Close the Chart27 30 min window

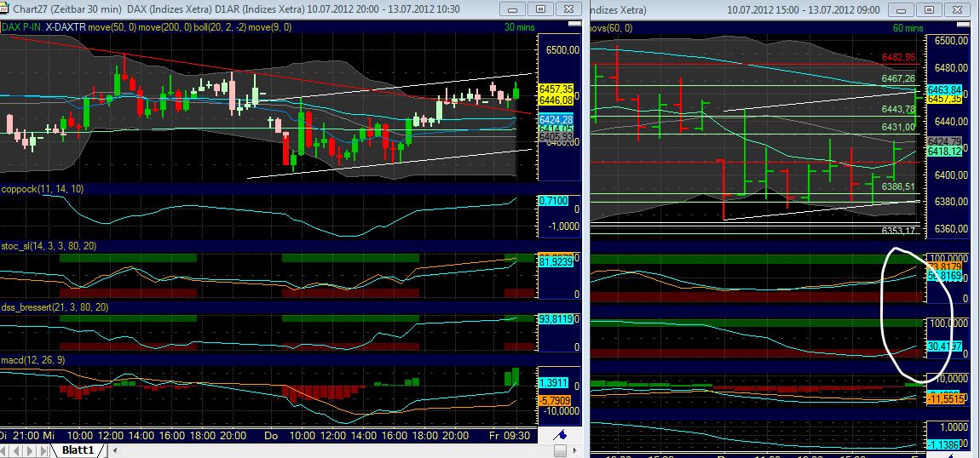point(568,9)
